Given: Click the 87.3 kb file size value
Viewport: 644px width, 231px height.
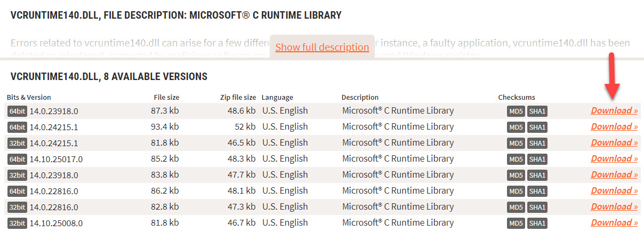Looking at the screenshot, I should [x=165, y=111].
